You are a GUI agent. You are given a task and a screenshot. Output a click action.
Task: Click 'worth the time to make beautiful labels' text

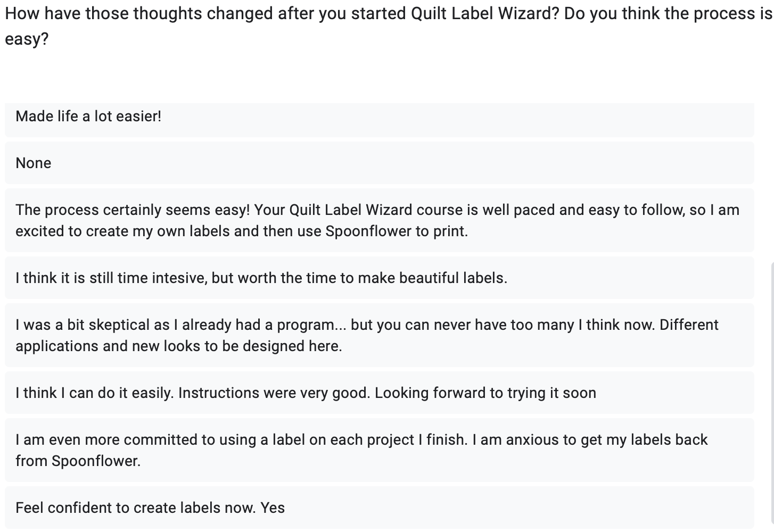[x=372, y=278]
